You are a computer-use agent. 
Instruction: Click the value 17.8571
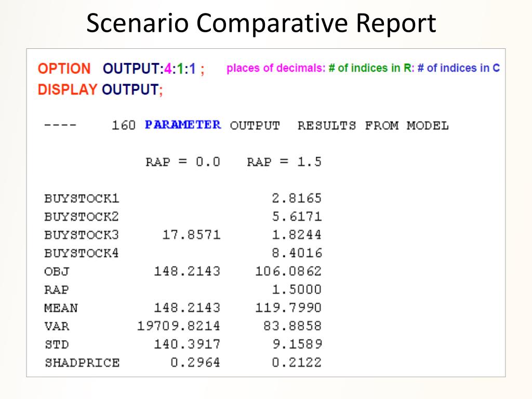click(x=191, y=235)
